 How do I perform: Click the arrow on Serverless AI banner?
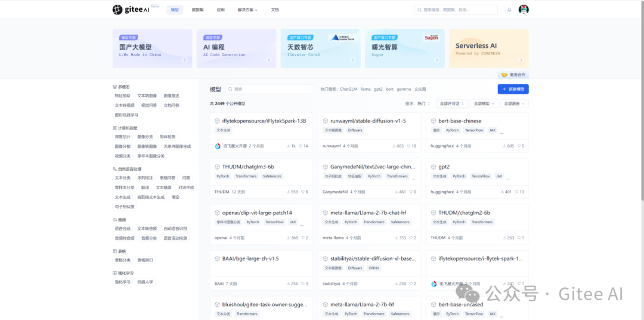pos(521,60)
